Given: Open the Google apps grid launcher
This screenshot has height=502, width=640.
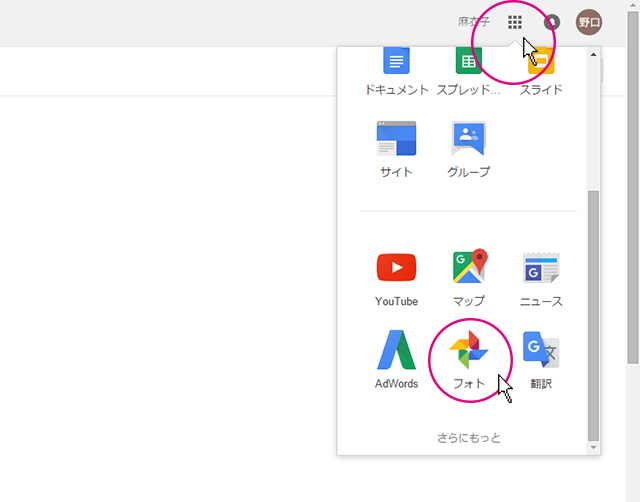Looking at the screenshot, I should [x=515, y=22].
